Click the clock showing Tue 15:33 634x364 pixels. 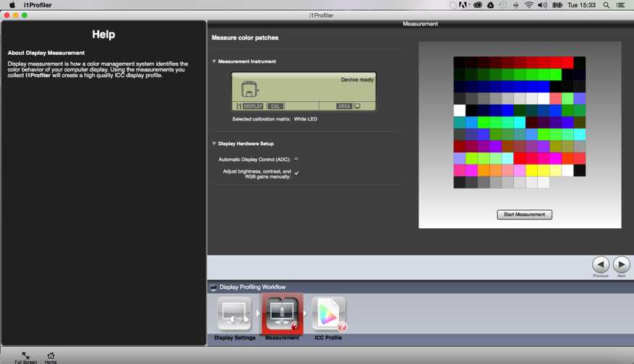581,5
